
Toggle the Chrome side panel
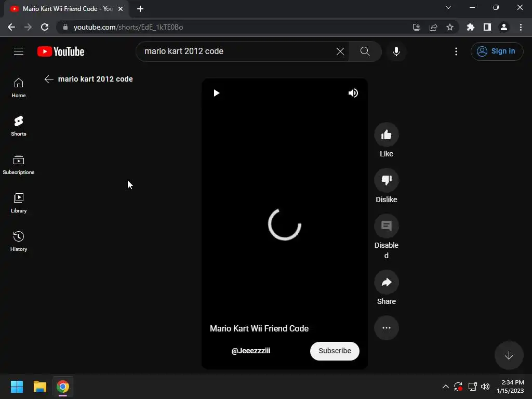[487, 27]
